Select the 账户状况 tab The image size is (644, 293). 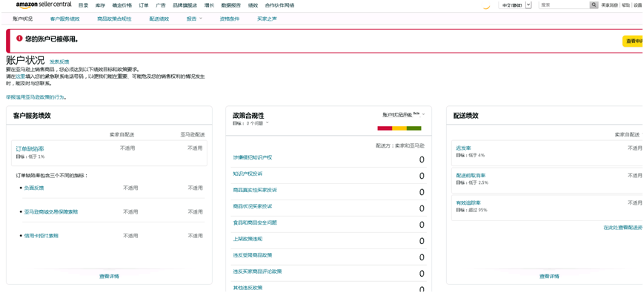[x=22, y=19]
